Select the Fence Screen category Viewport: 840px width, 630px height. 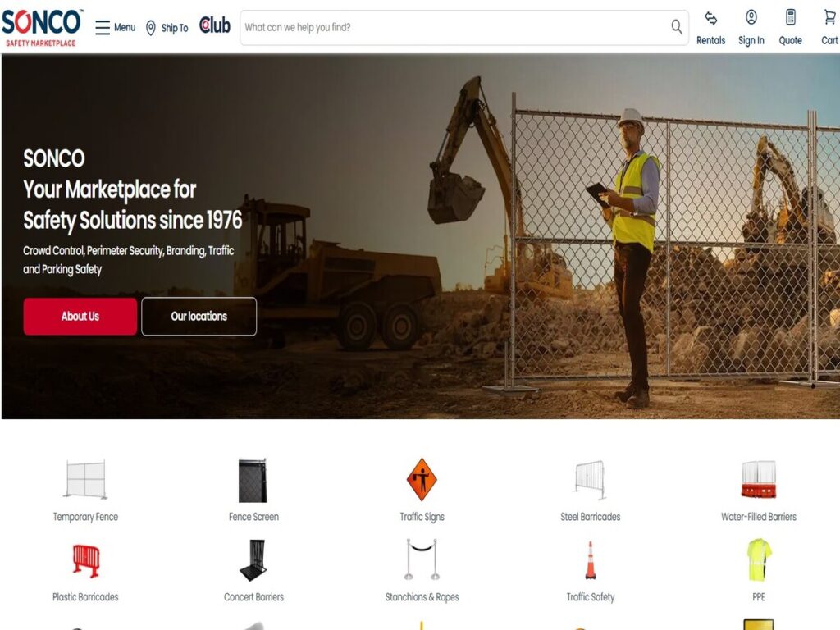[253, 491]
